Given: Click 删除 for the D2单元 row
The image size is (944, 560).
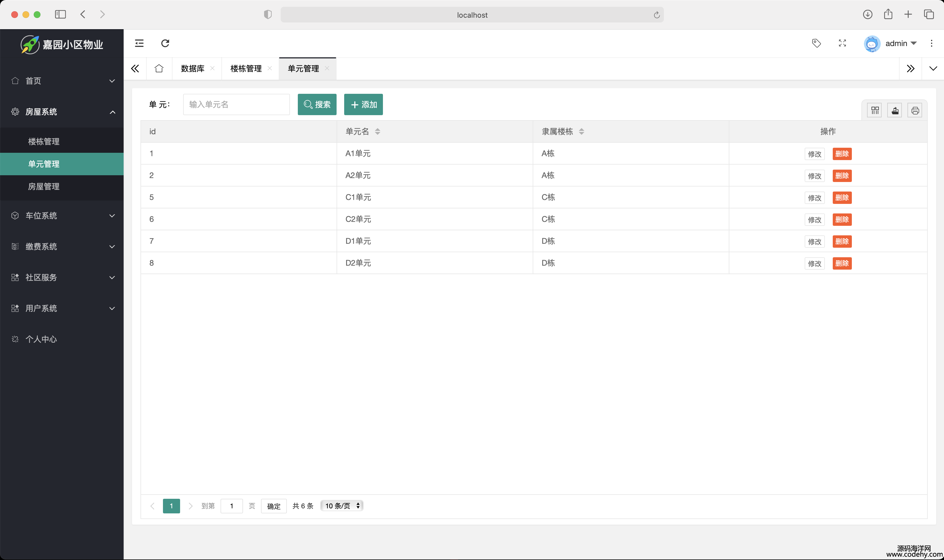Looking at the screenshot, I should 842,263.
